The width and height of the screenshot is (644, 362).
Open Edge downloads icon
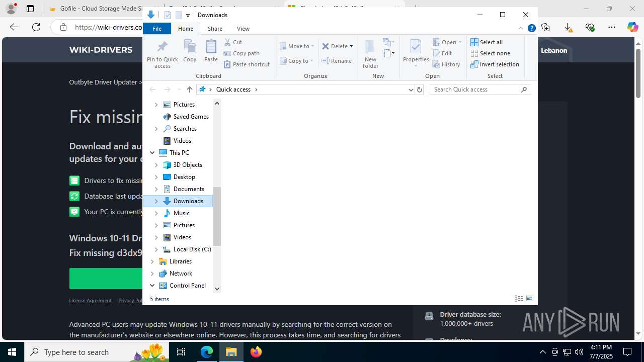pyautogui.click(x=568, y=28)
